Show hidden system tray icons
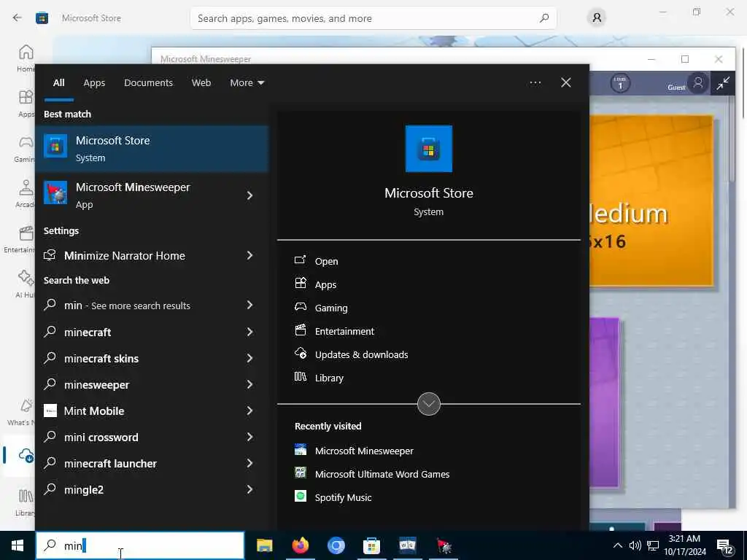The height and width of the screenshot is (560, 747). point(617,545)
